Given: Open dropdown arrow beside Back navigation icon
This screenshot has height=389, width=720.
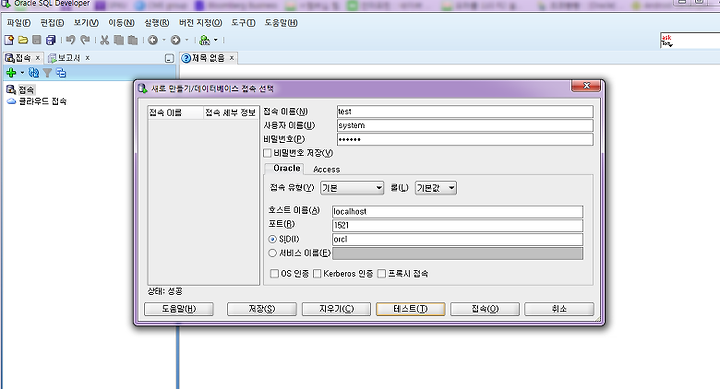Looking at the screenshot, I should (163, 40).
